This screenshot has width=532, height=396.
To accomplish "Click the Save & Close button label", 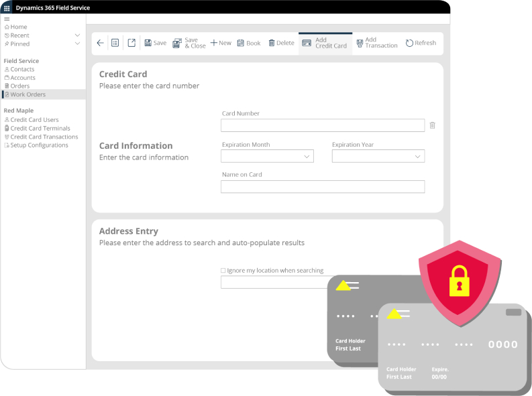I will click(195, 43).
